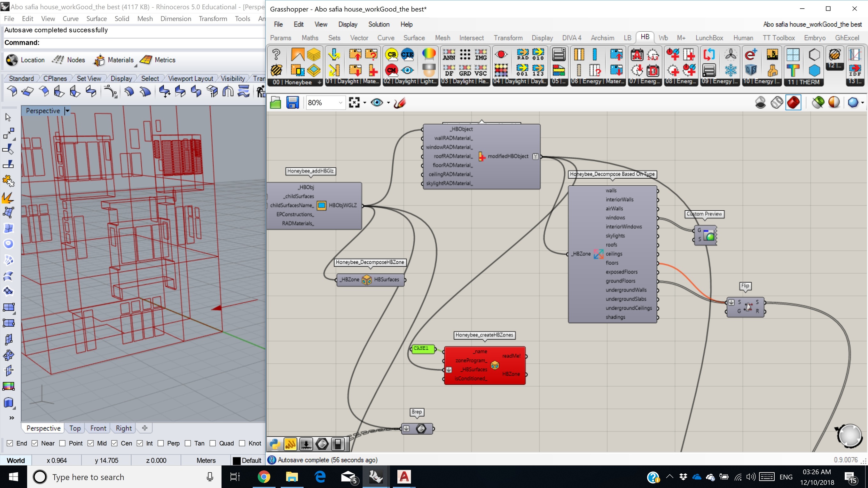Expand more Rhino sidebar tools chevron
868x488 pixels.
[x=12, y=418]
